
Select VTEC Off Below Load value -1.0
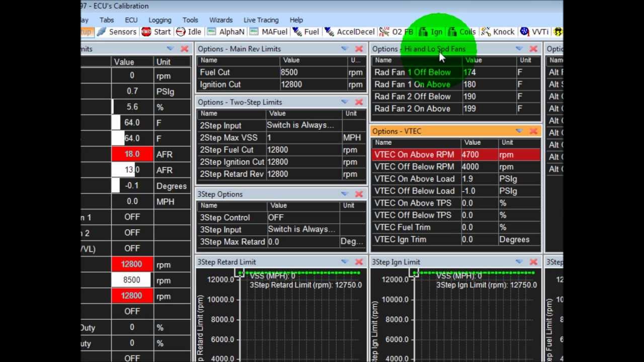pyautogui.click(x=478, y=191)
